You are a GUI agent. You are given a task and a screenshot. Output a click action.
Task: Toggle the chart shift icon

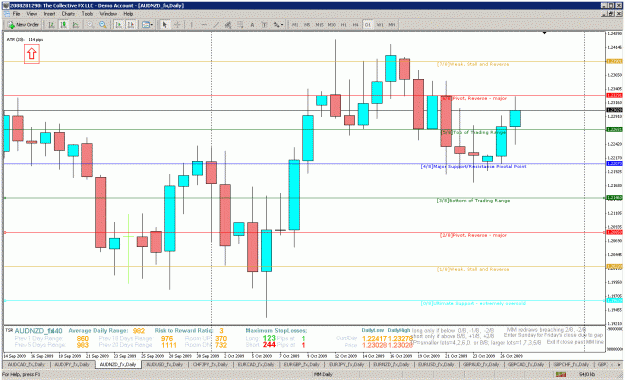click(130, 25)
